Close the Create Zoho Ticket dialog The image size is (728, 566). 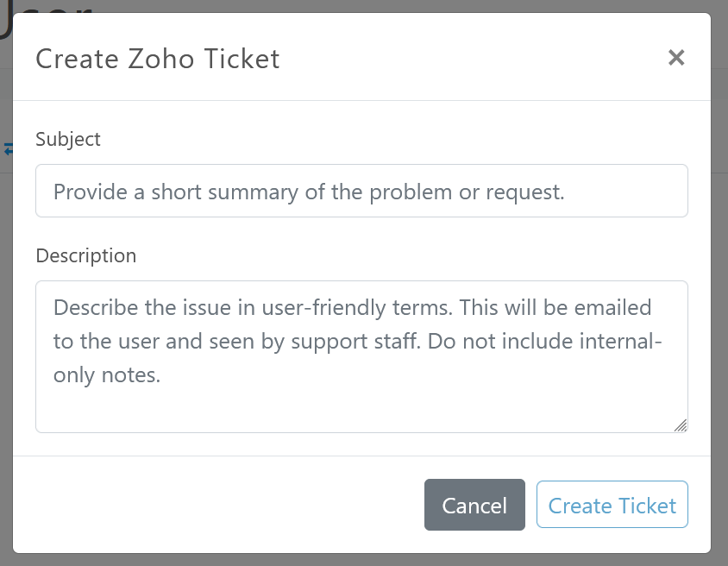click(x=676, y=58)
